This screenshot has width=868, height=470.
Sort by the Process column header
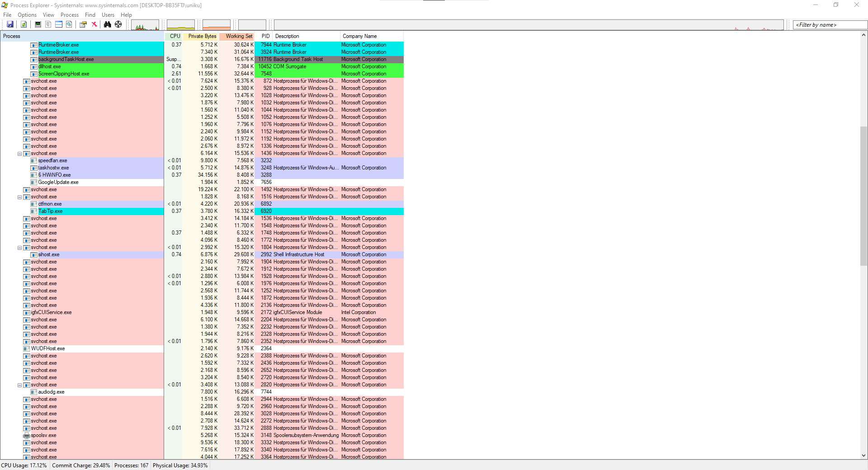point(82,36)
